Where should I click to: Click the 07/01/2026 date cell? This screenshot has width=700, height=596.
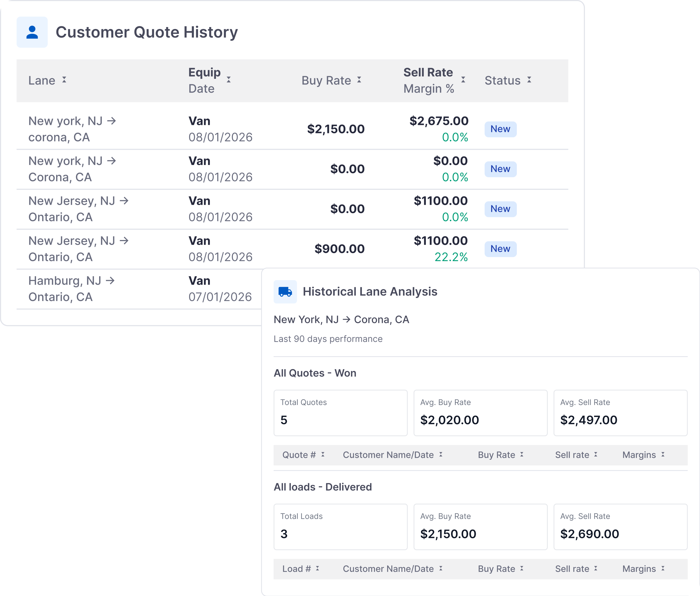(x=220, y=297)
